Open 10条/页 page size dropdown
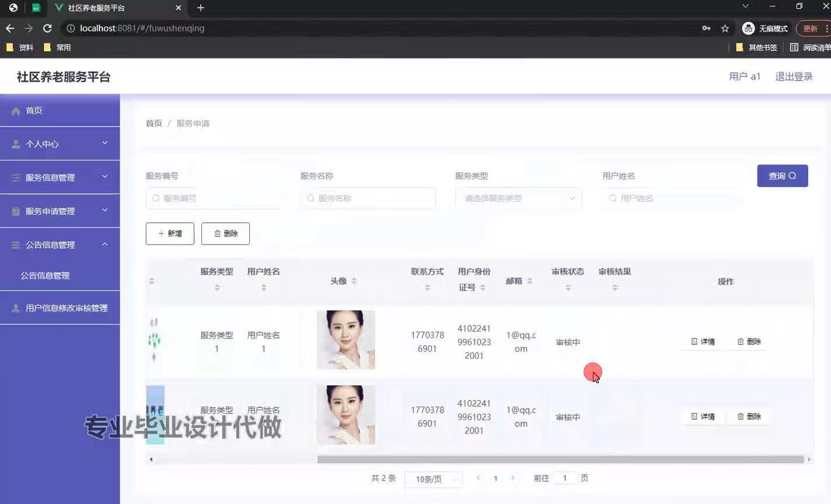831x504 pixels. (434, 479)
